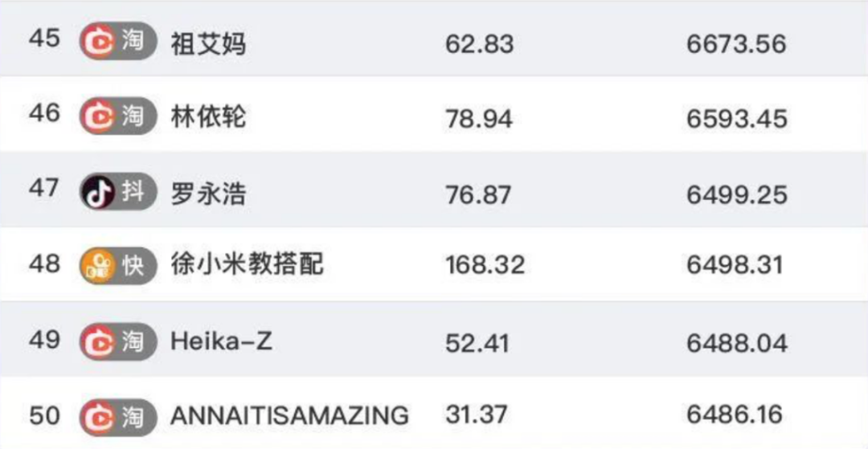Select rank number 50
The height and width of the screenshot is (449, 868).
click(44, 416)
